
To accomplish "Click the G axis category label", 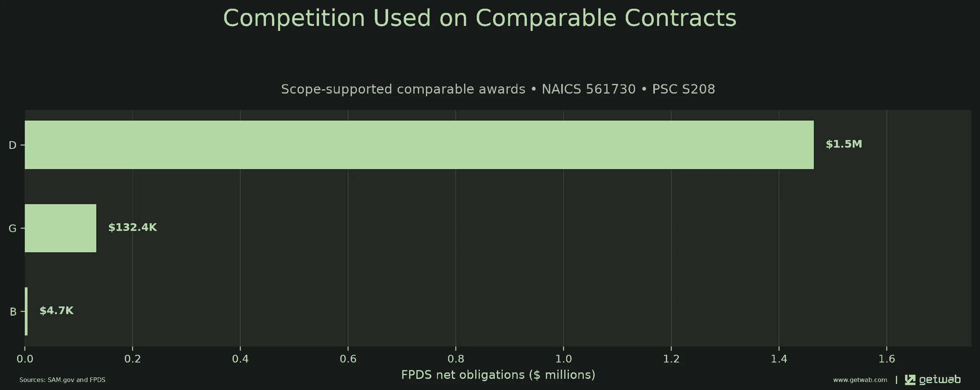I will click(13, 229).
